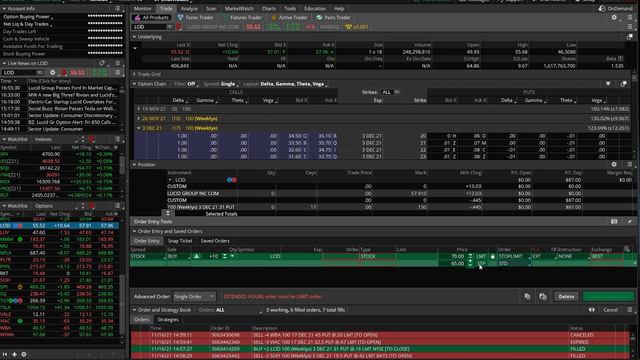Switch to the Analyze tab
Viewport: 640px width, 360px height.
[x=189, y=9]
